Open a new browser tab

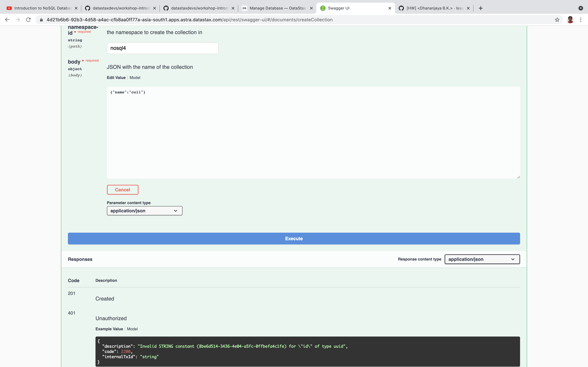(x=480, y=8)
